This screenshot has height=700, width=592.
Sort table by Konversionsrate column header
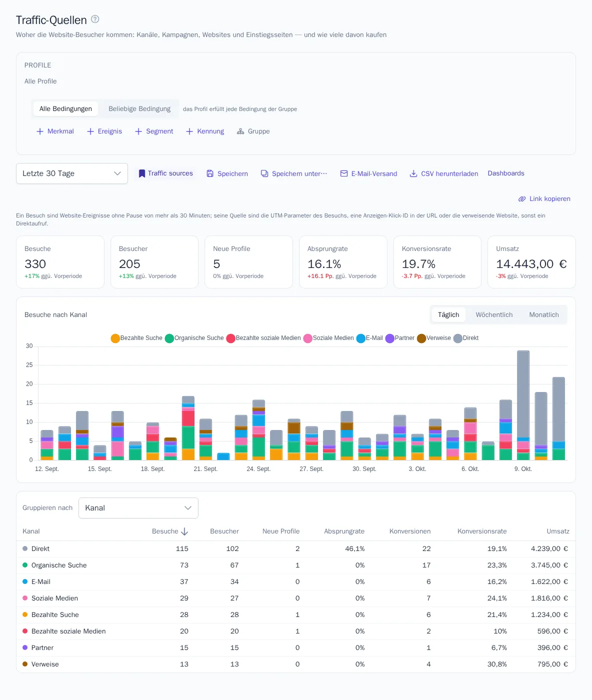[x=482, y=531]
